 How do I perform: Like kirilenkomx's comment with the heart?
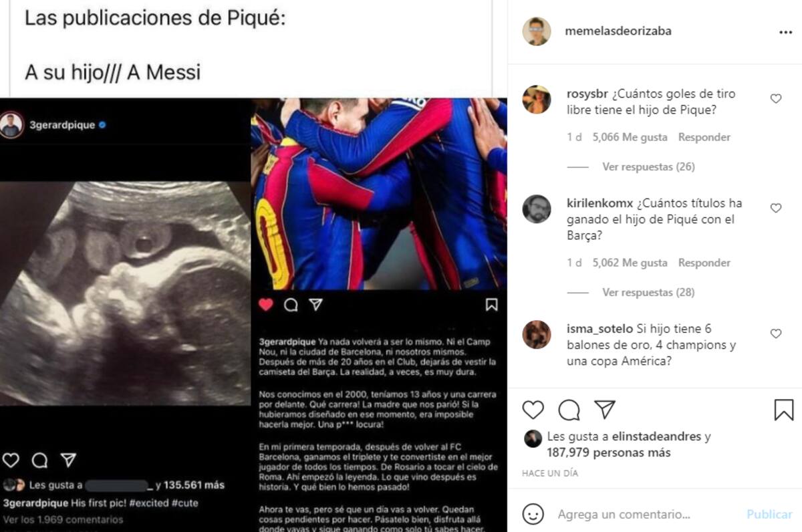coord(776,209)
